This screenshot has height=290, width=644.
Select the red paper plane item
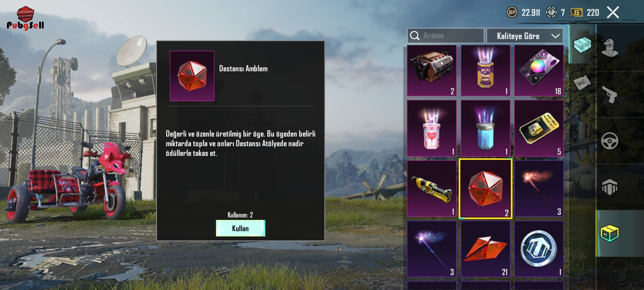coord(485,249)
